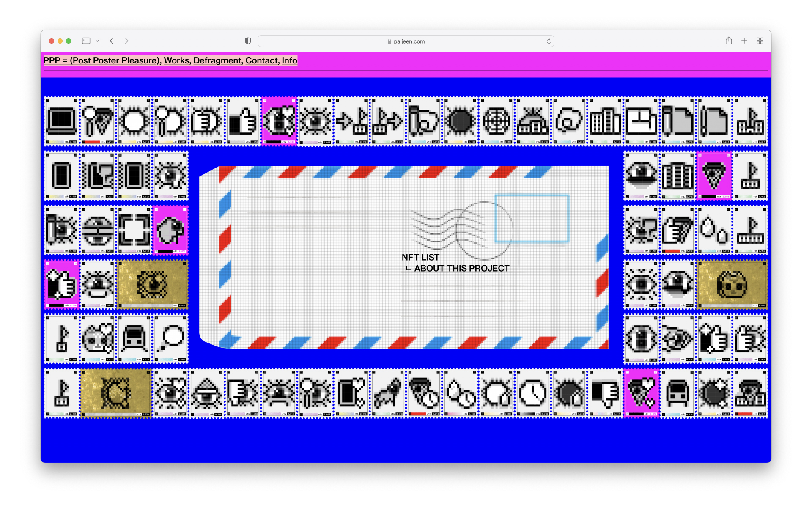Select the magenta diamond stamp on right
This screenshot has width=812, height=508.
coord(714,176)
